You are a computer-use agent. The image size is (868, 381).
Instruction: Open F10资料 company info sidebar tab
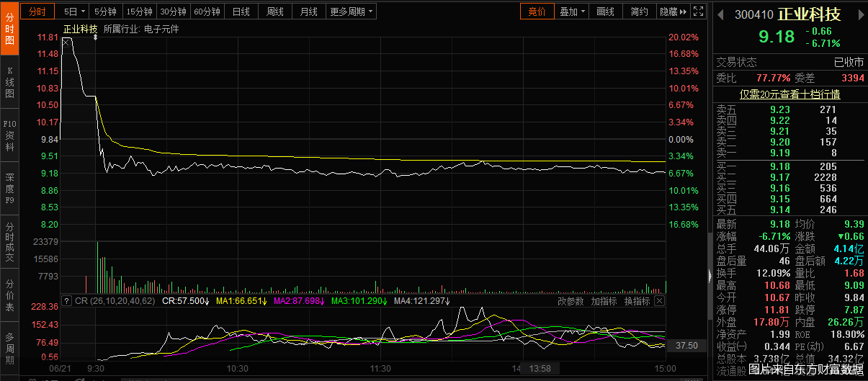click(9, 135)
